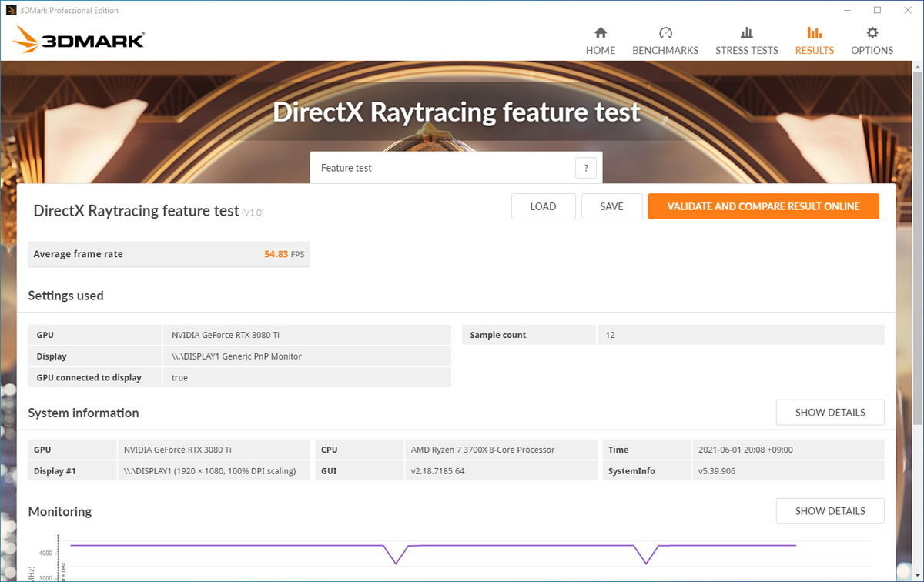Open the Options gear icon
This screenshot has width=924, height=582.
pos(872,33)
